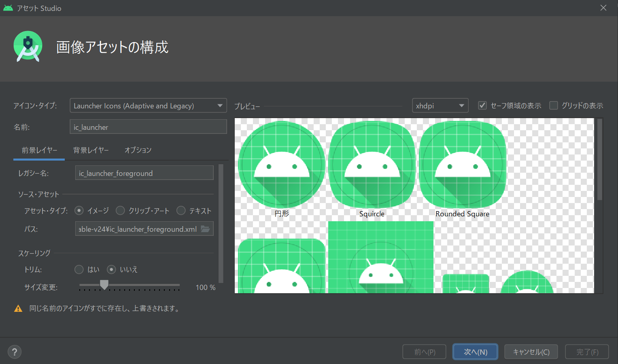
Task: Switch to 背景レイヤー tab
Action: [x=91, y=150]
